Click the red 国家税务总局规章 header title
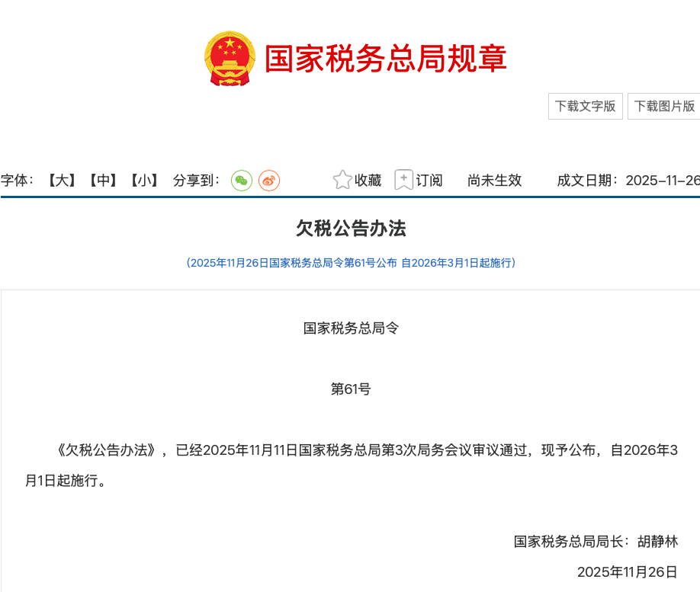700x592 pixels. coord(385,59)
